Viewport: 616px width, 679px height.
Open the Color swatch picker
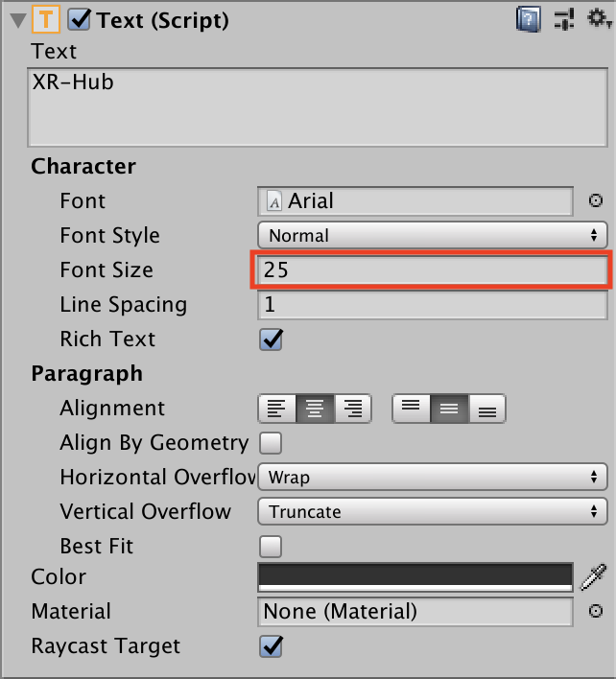pyautogui.click(x=415, y=576)
